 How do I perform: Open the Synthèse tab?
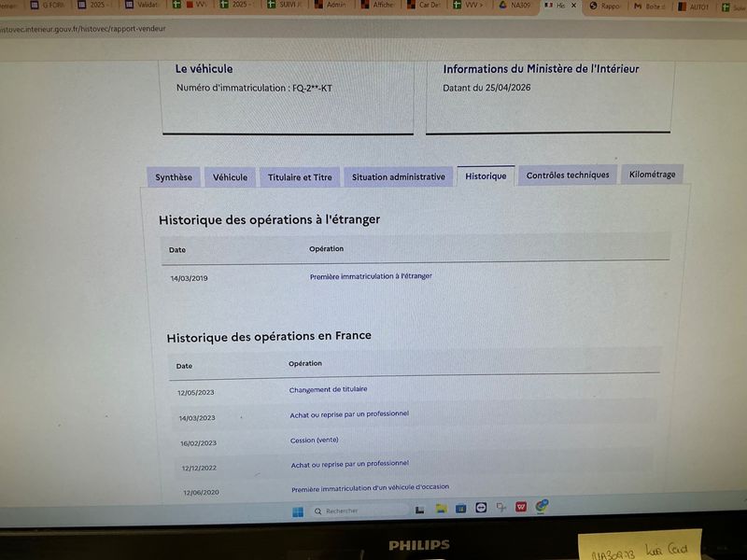[x=174, y=177]
